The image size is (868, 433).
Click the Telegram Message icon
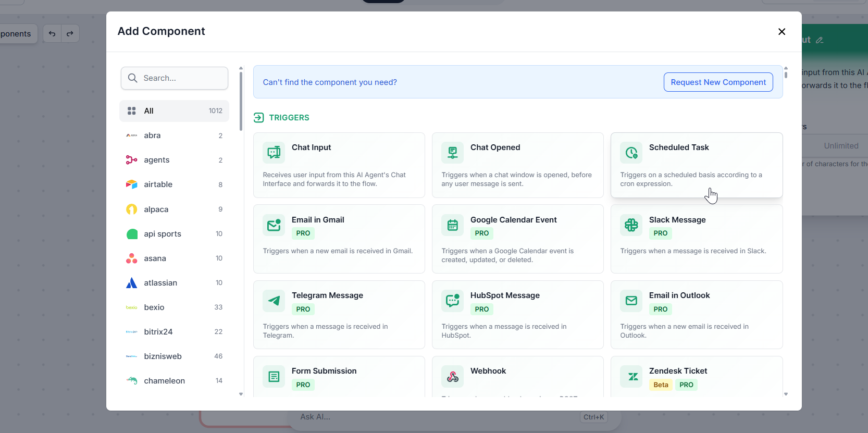pyautogui.click(x=274, y=301)
